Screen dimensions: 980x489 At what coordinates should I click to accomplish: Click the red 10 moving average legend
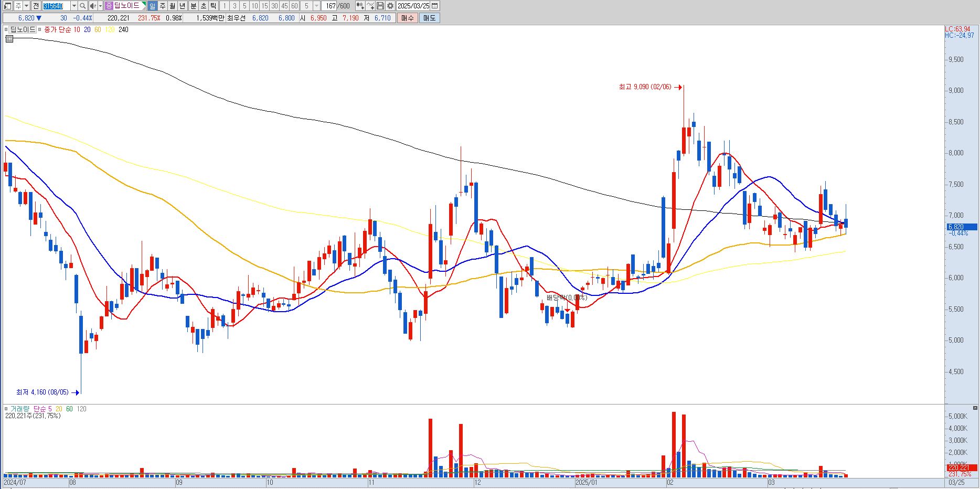click(x=77, y=30)
